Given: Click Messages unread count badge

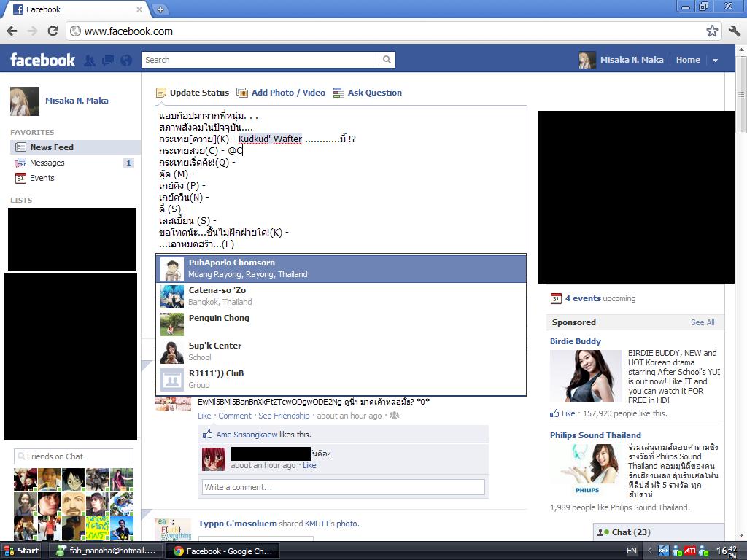Looking at the screenshot, I should point(128,163).
